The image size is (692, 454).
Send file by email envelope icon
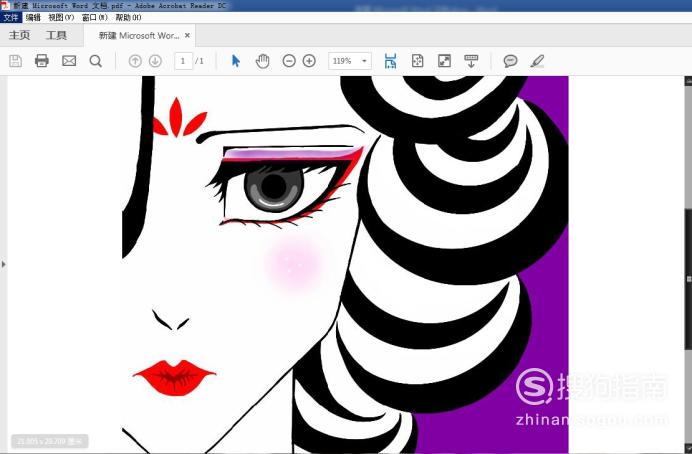click(69, 61)
